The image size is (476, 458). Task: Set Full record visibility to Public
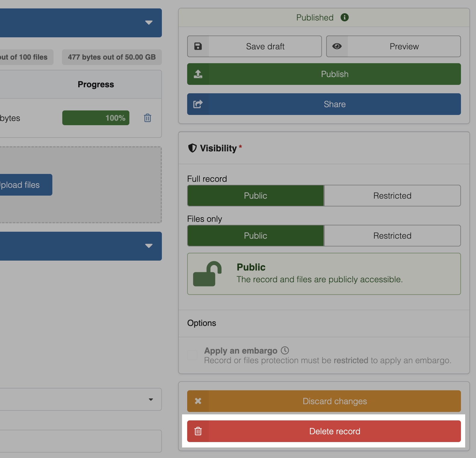[x=255, y=196]
